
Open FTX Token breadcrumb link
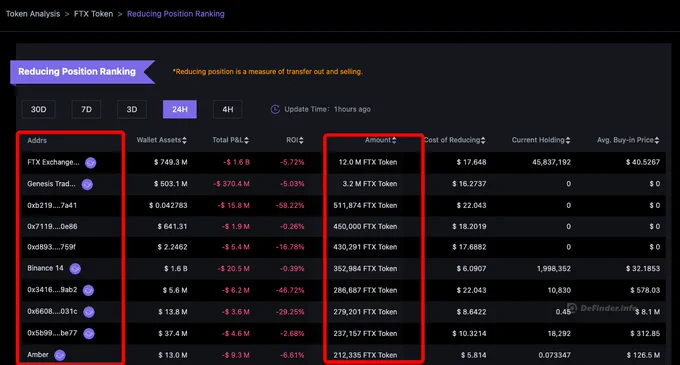tap(93, 14)
